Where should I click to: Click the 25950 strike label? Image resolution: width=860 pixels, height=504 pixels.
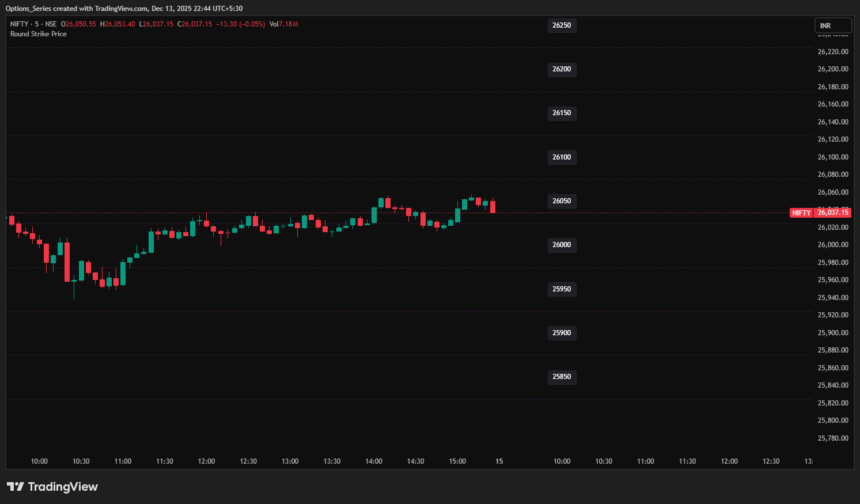pos(562,289)
